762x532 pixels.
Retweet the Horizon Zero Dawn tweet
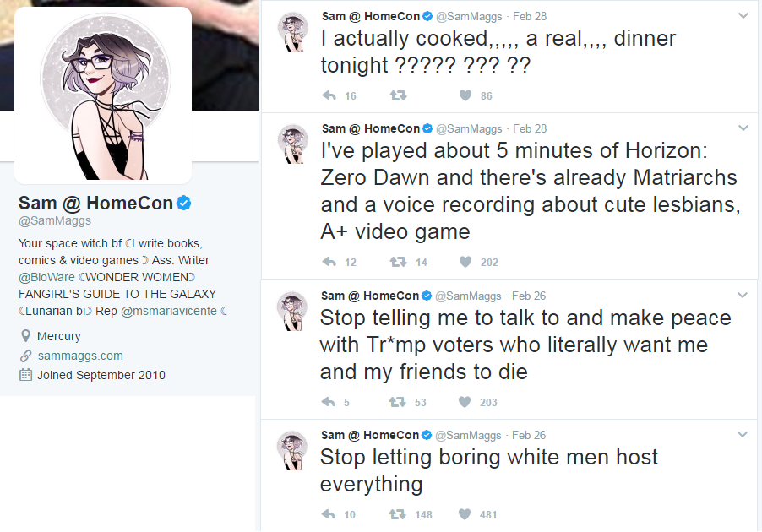[x=398, y=262]
